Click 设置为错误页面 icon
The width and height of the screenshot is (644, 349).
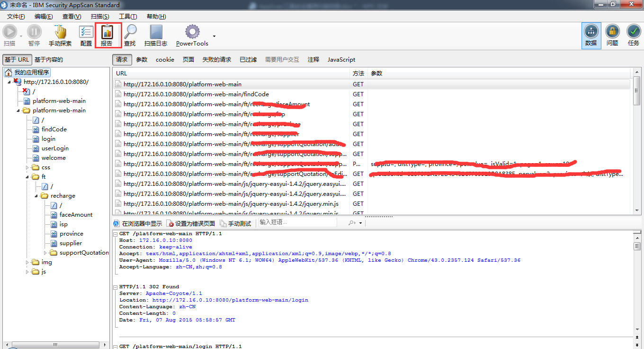coord(170,223)
